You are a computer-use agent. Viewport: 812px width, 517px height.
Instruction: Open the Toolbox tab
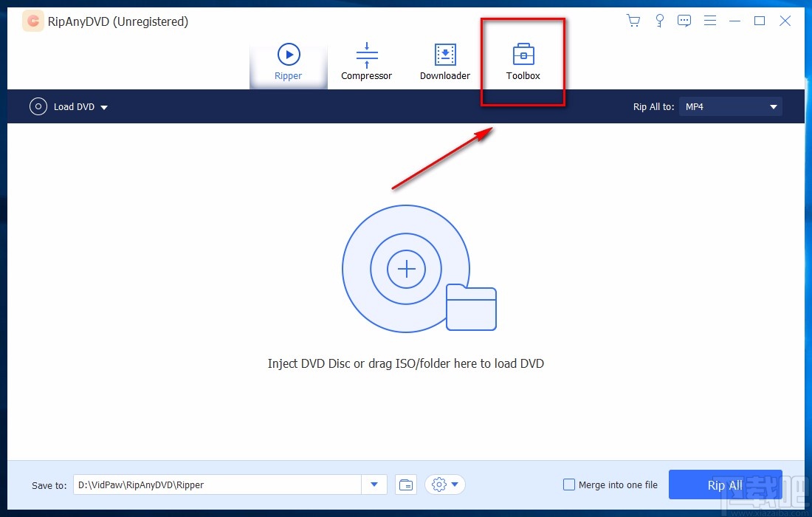pos(523,62)
